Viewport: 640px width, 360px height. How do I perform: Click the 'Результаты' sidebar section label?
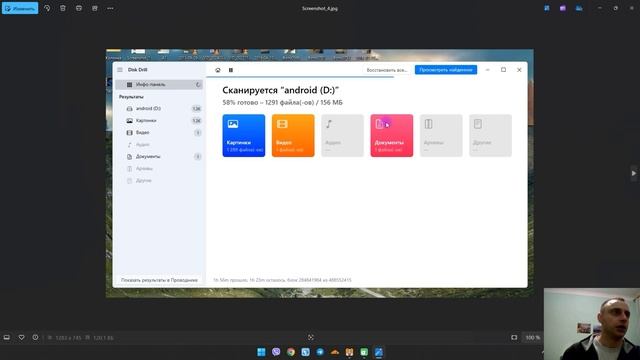tap(131, 97)
